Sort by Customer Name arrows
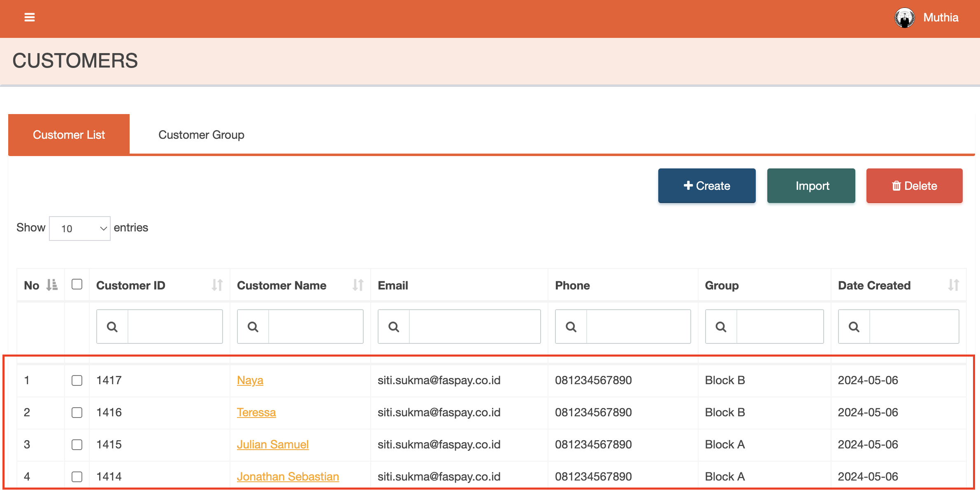 pyautogui.click(x=358, y=285)
